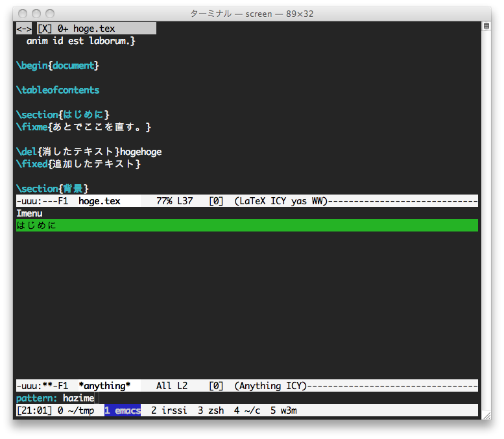This screenshot has width=504, height=439.
Task: Click the scrollbar toggle icon at top right
Action: [486, 26]
